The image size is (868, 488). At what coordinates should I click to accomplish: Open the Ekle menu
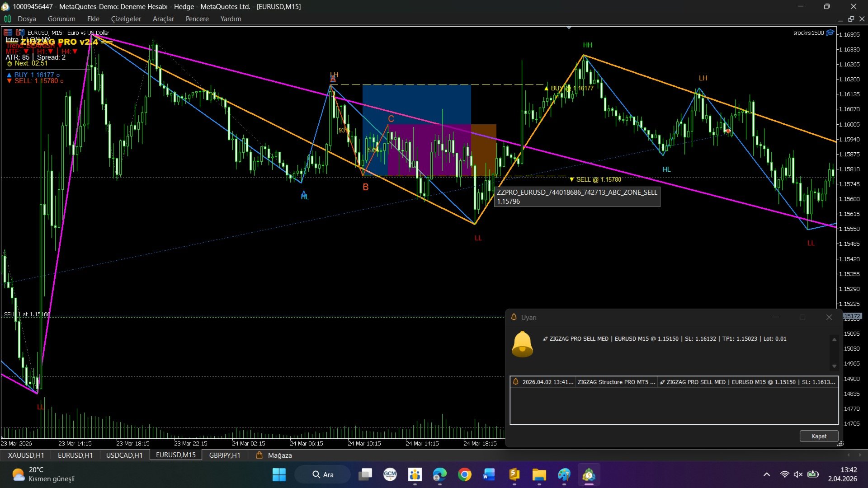click(x=93, y=19)
